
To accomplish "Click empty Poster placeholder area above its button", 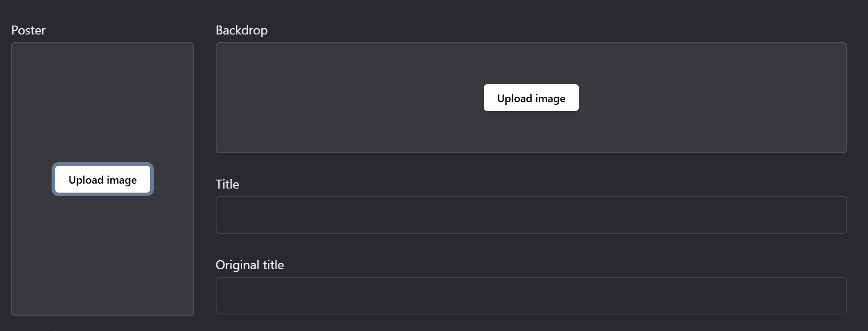I will 103,103.
